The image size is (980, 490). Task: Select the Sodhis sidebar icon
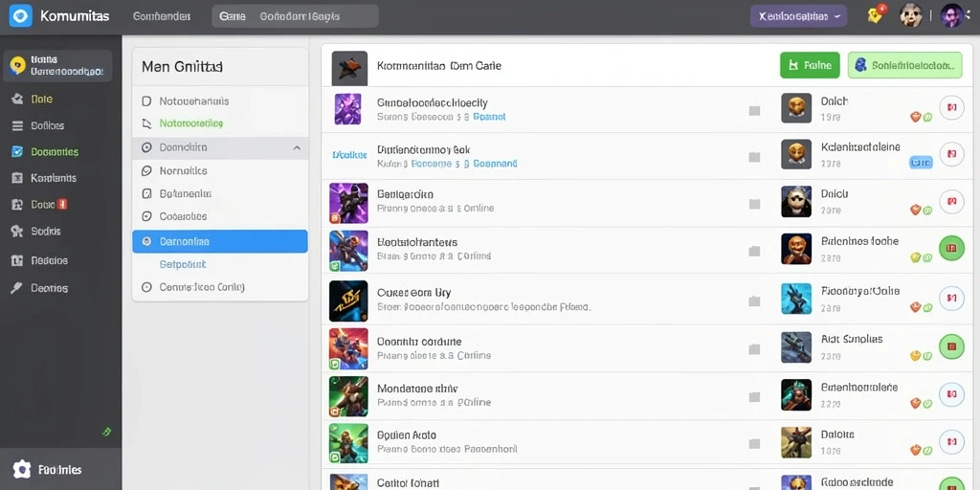pos(17,232)
